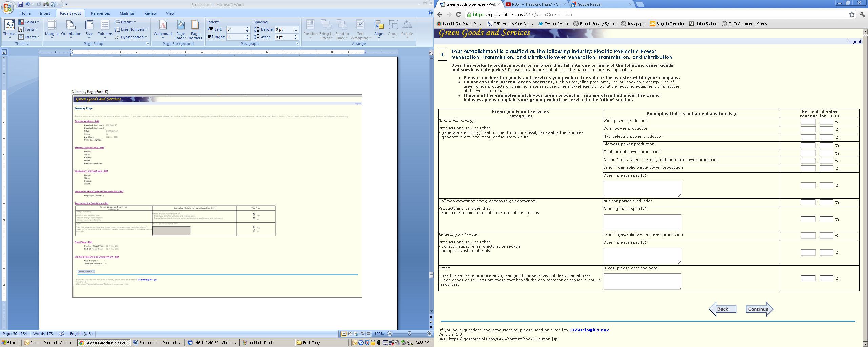Open untitled - Paint from the taskbar
Image resolution: width=868 pixels, height=347 pixels.
267,343
